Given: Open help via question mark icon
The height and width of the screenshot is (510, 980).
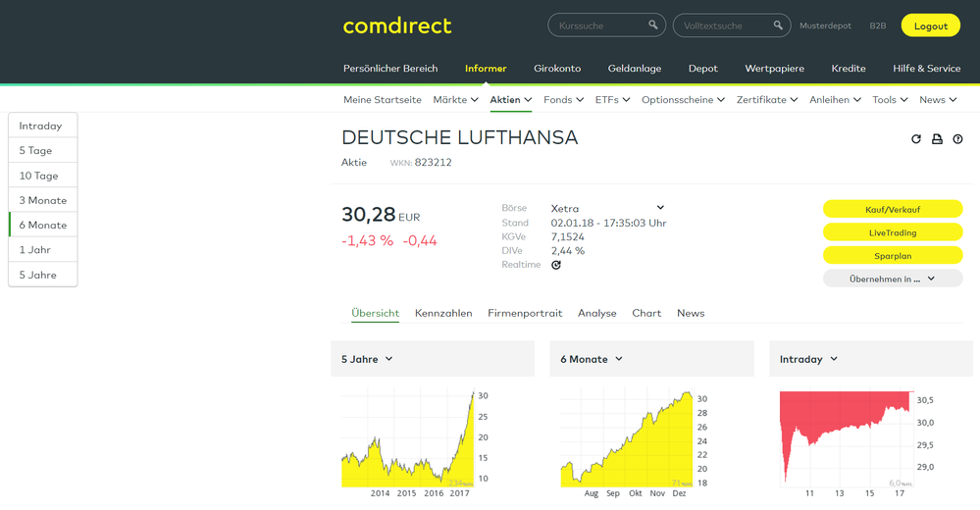Looking at the screenshot, I should (x=957, y=138).
